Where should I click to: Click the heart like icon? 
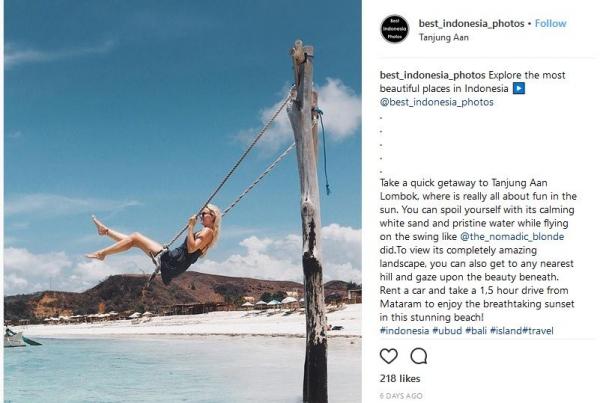coord(389,356)
